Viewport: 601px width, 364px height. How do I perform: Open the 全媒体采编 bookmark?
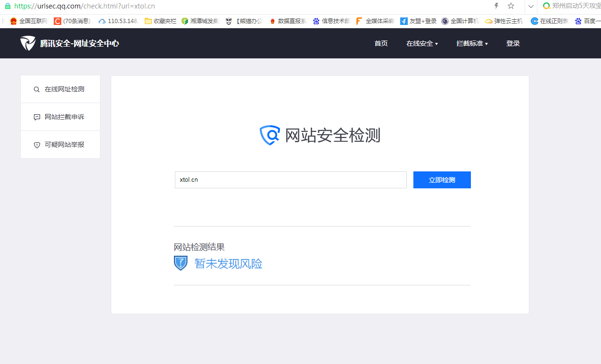click(375, 21)
